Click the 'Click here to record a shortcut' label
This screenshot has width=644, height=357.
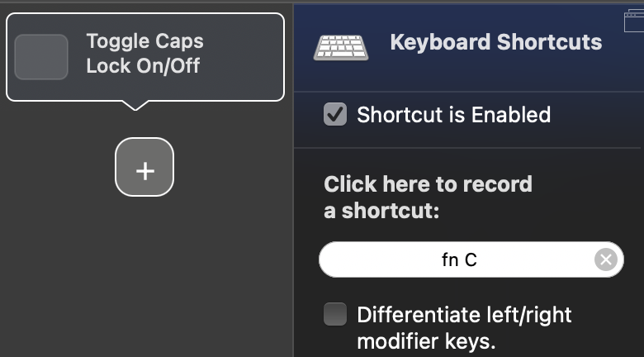pyautogui.click(x=428, y=183)
